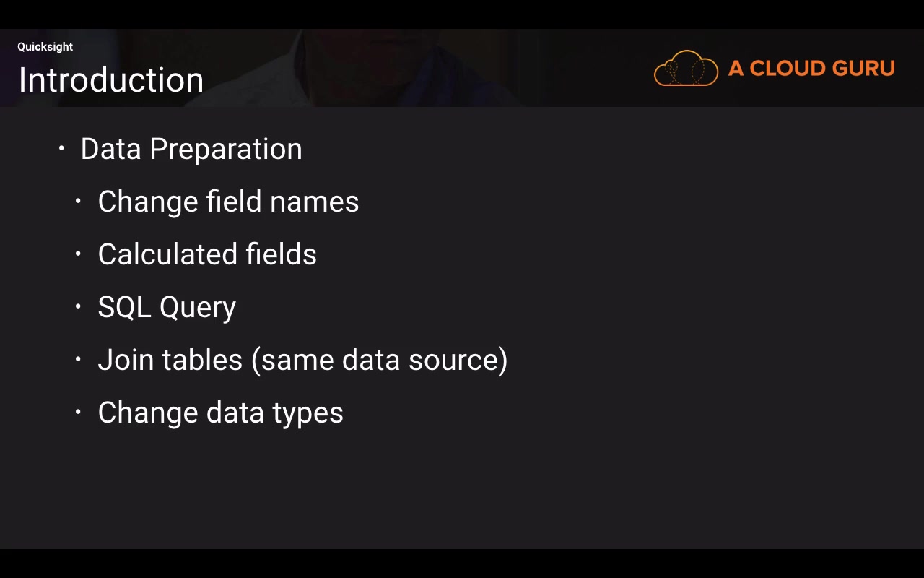Click the bullet dot before 'Change data types'
This screenshot has height=578, width=924.
tap(79, 413)
